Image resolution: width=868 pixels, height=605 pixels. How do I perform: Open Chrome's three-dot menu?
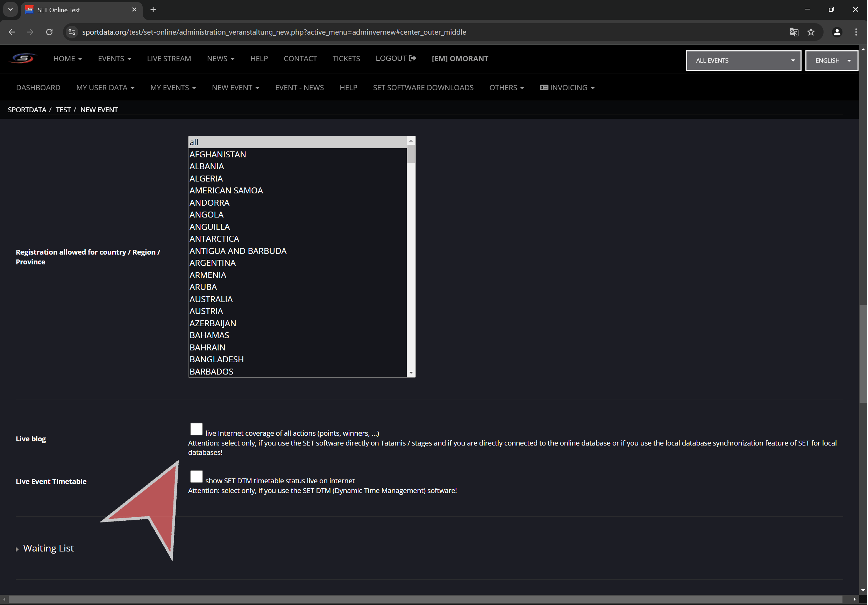point(856,32)
